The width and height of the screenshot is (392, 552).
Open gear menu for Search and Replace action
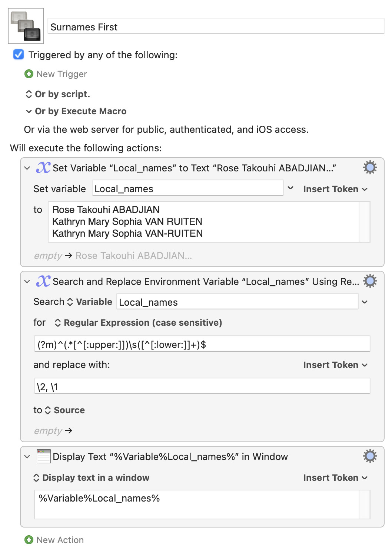click(x=370, y=281)
